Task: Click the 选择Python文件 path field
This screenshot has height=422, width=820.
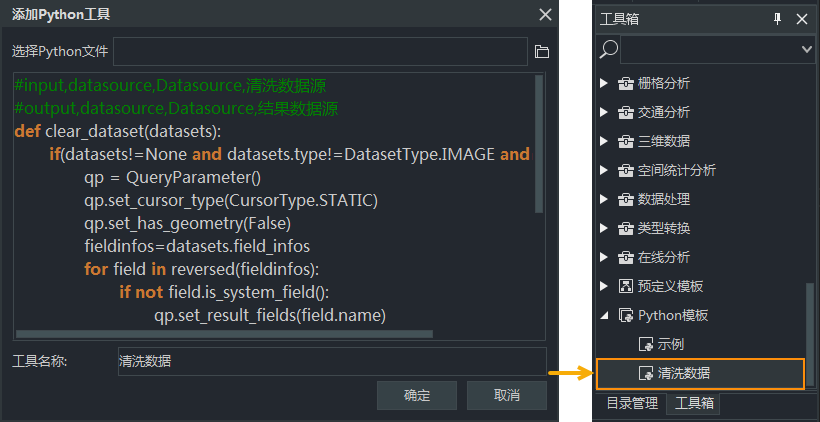Action: [x=320, y=51]
